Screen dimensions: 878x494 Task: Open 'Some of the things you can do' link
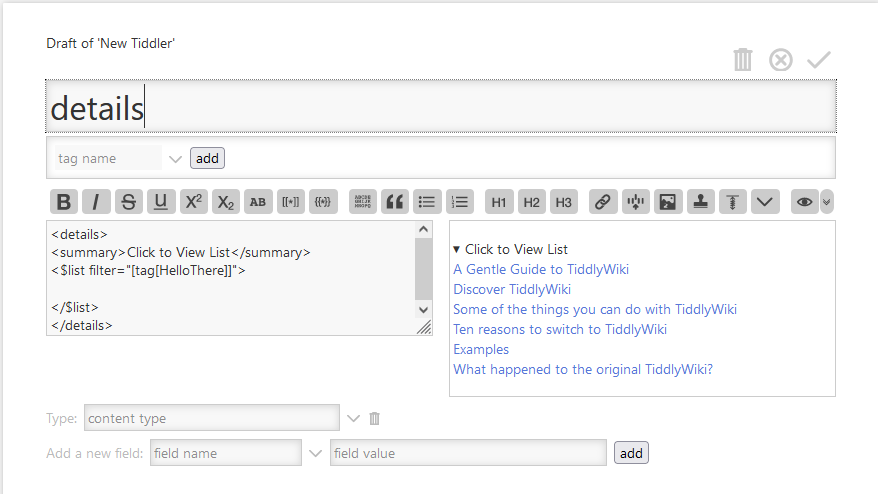(x=595, y=310)
